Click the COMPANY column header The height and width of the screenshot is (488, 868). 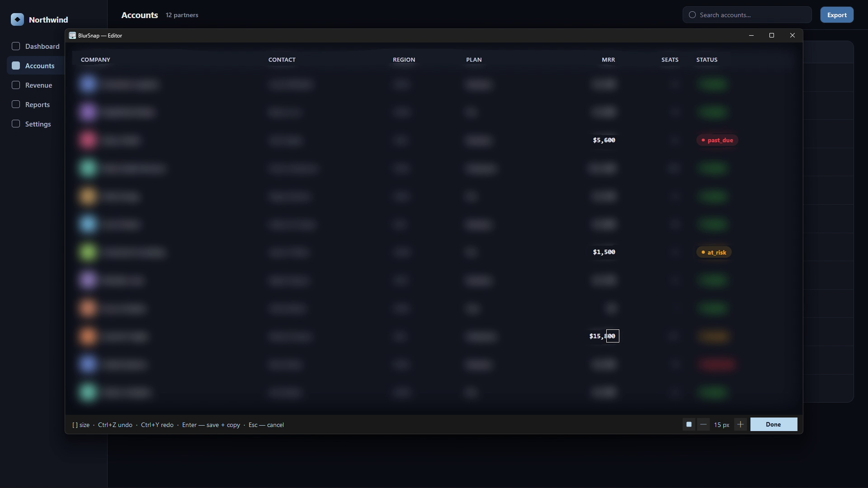coord(95,60)
